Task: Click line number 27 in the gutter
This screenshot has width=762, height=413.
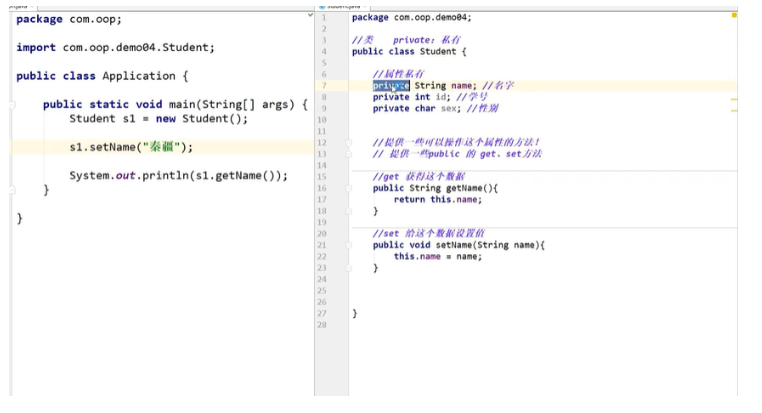Action: click(322, 313)
